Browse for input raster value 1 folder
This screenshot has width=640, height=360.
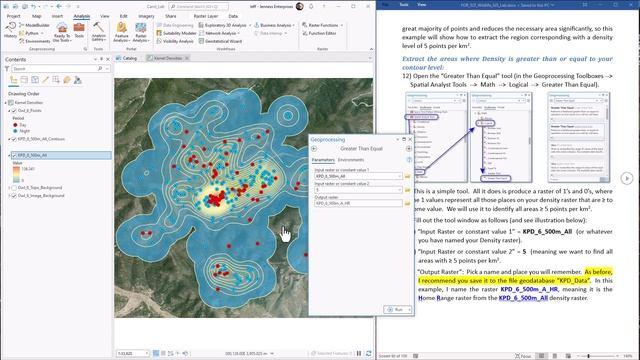click(x=407, y=176)
